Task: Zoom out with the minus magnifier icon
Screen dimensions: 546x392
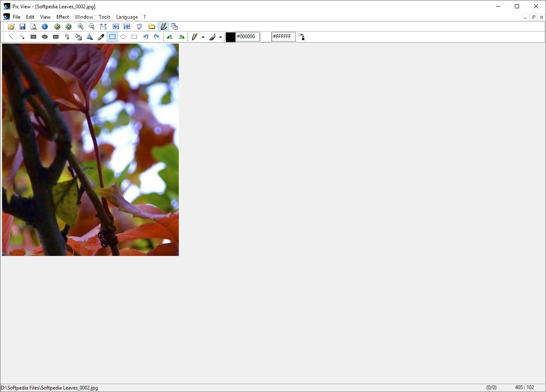Action: tap(92, 27)
